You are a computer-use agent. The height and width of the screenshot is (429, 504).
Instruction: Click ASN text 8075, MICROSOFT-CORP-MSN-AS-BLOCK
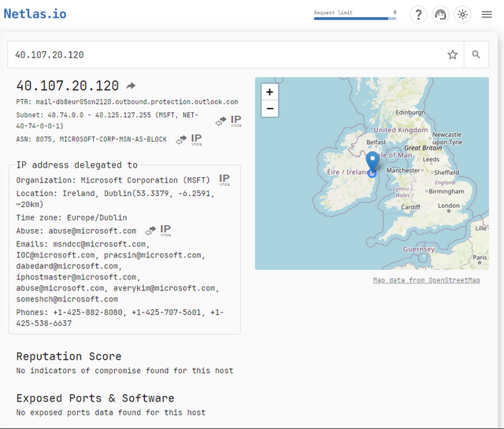(x=102, y=139)
